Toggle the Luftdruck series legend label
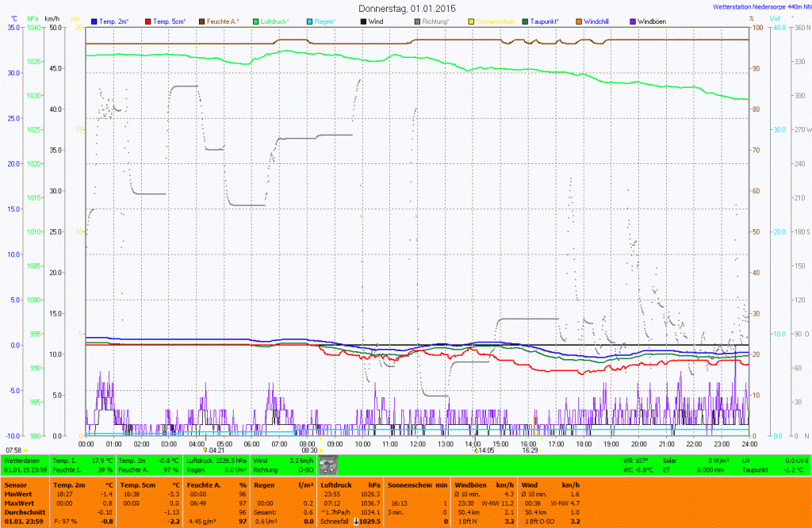This screenshot has width=812, height=528. click(277, 20)
